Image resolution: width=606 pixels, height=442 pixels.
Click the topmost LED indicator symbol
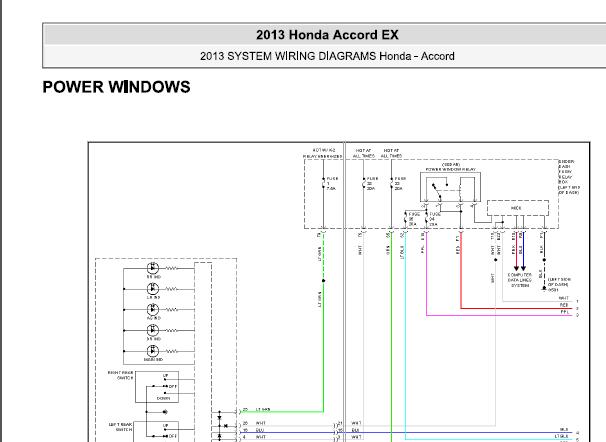click(x=153, y=268)
